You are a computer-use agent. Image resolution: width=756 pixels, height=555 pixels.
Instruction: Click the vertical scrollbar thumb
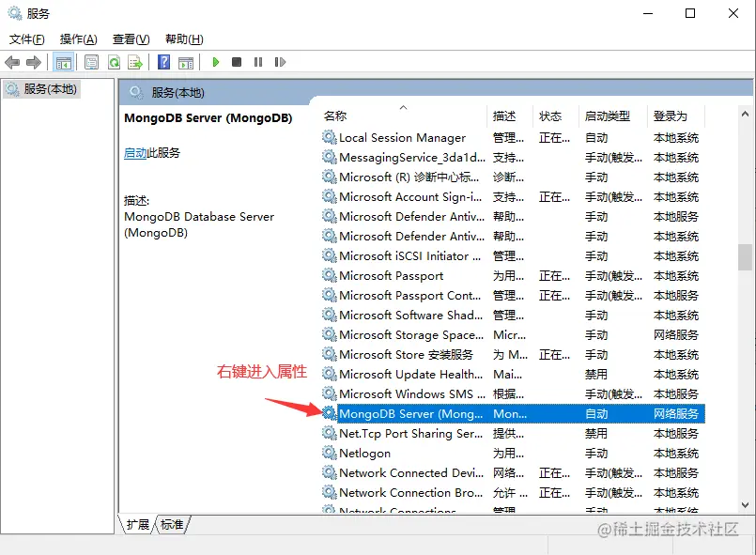tap(745, 257)
